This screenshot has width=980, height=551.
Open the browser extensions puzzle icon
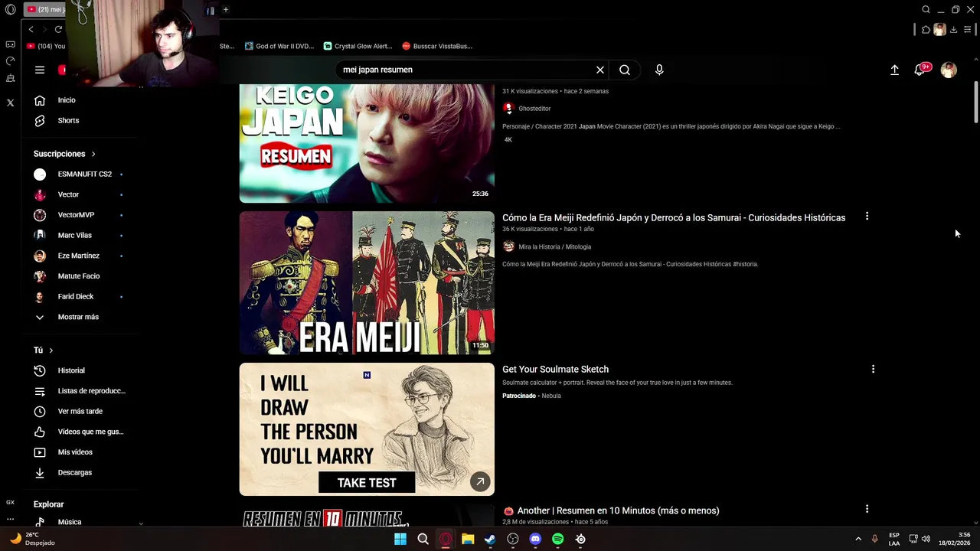point(926,30)
